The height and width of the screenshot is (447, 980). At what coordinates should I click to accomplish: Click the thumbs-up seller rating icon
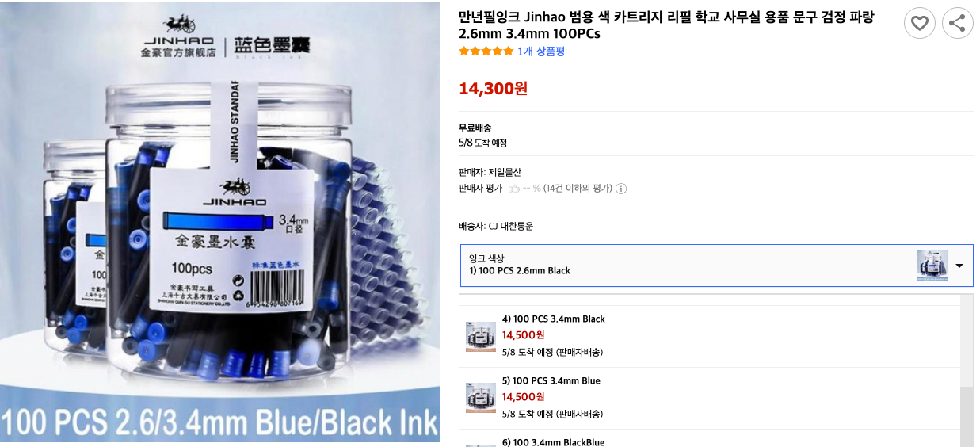coord(514,189)
